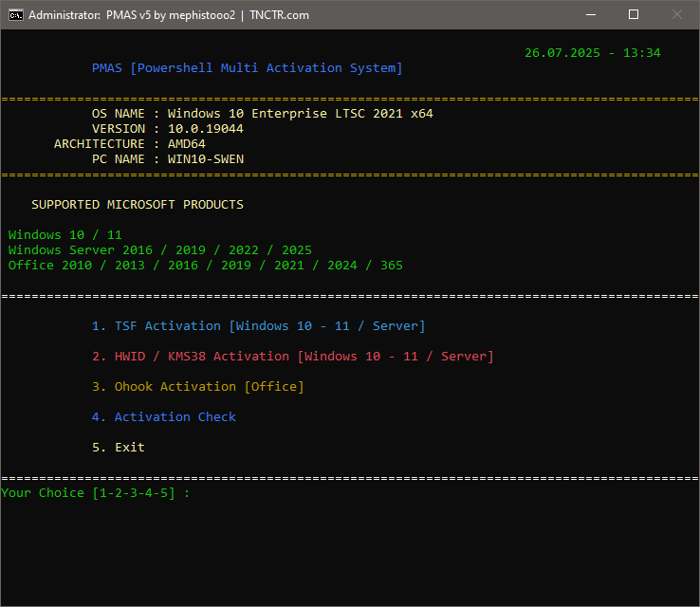
Task: Select option 4 Activation Check
Action: (164, 417)
